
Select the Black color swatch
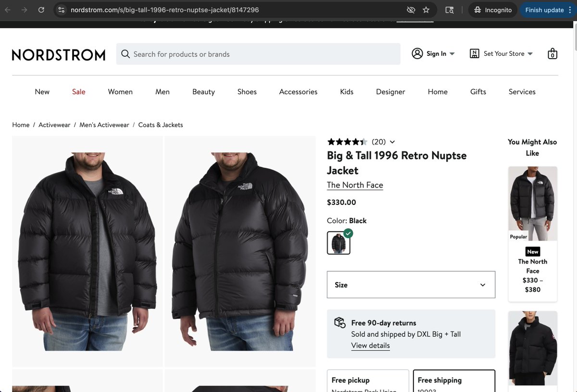pyautogui.click(x=339, y=243)
